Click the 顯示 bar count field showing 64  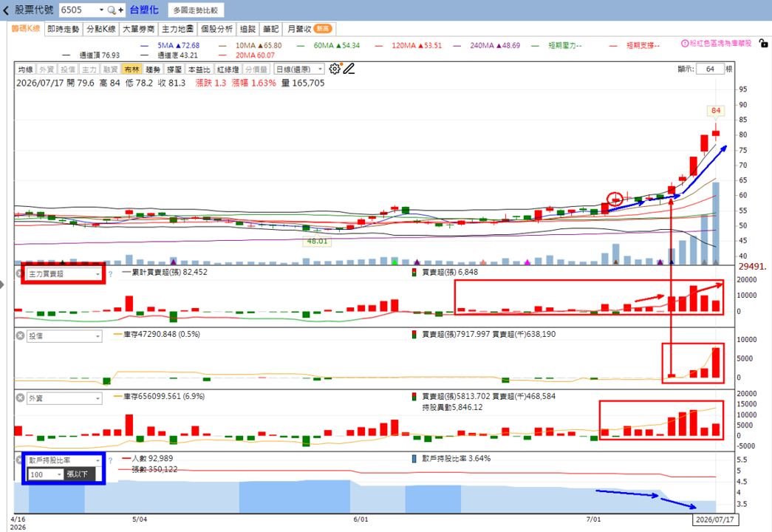(x=710, y=69)
